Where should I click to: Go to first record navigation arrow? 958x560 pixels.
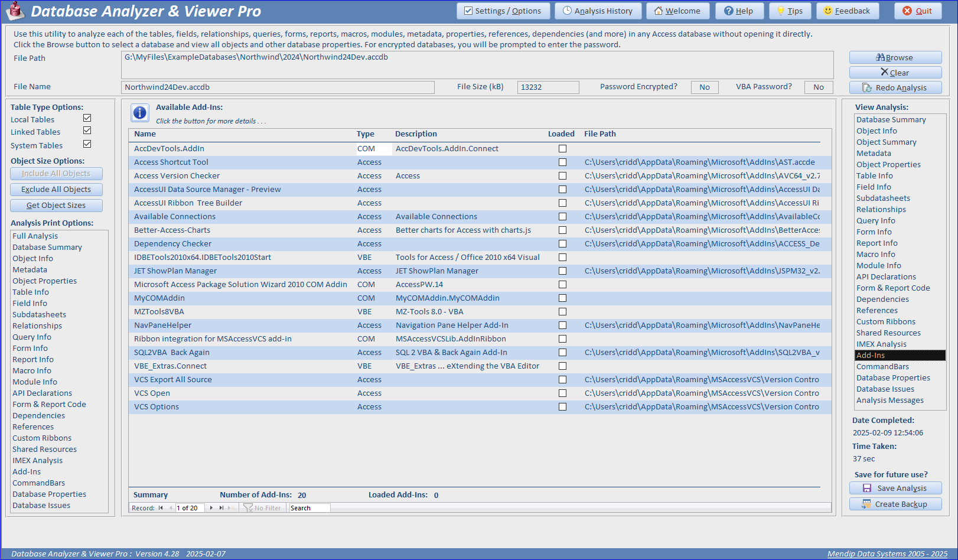pos(160,508)
